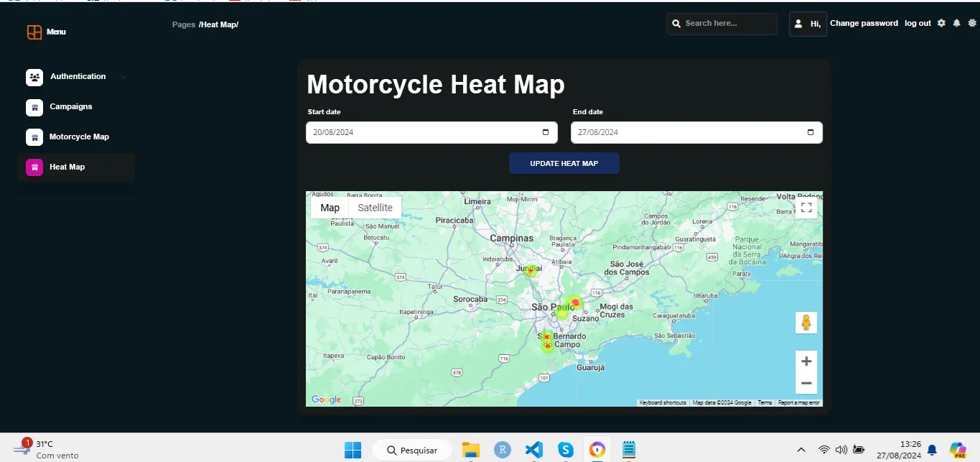Open Start date calendar picker
The width and height of the screenshot is (980, 462).
coord(545,132)
